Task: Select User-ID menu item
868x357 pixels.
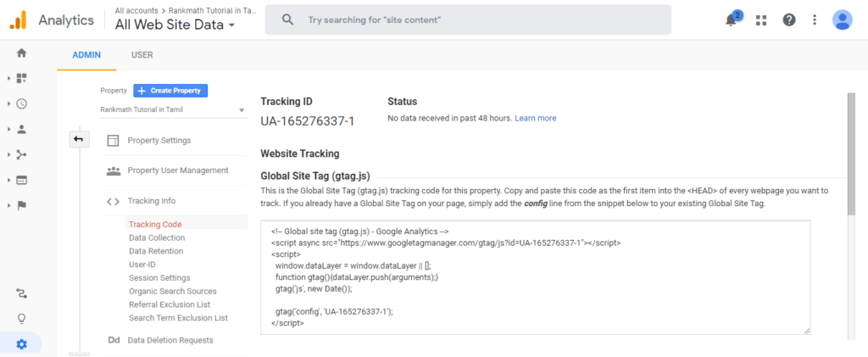Action: click(142, 265)
